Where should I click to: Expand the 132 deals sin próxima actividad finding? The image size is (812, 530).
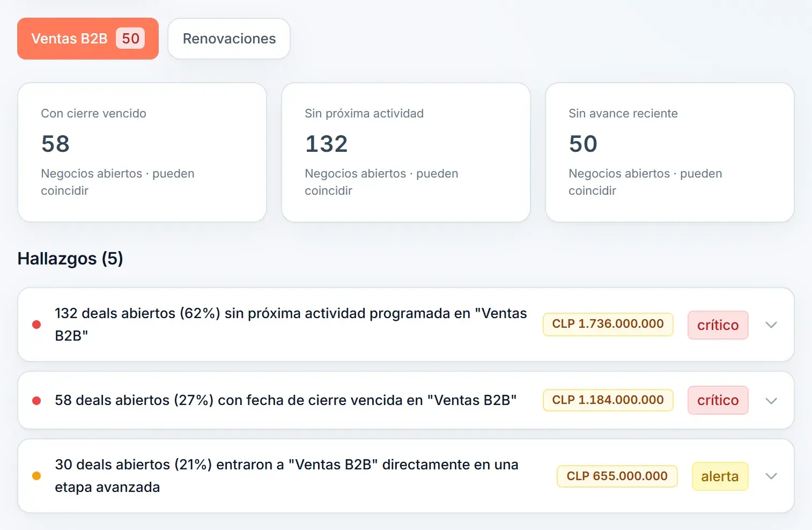771,325
